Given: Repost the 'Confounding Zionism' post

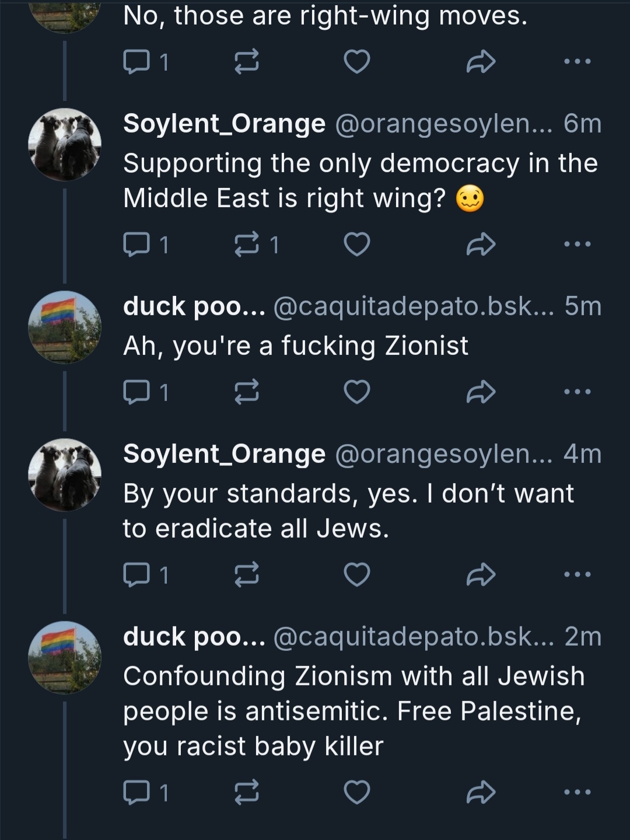Looking at the screenshot, I should click(246, 793).
